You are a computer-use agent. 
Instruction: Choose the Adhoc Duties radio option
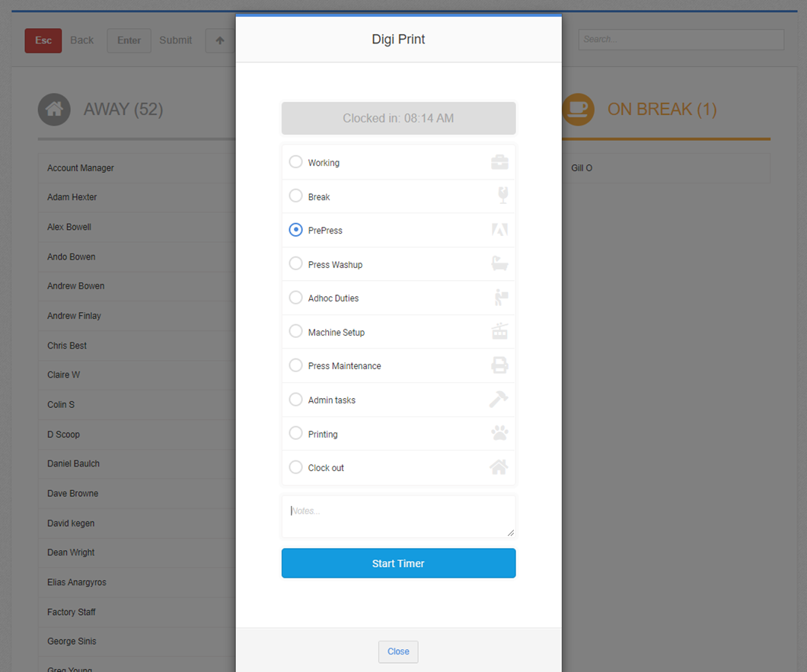click(295, 298)
